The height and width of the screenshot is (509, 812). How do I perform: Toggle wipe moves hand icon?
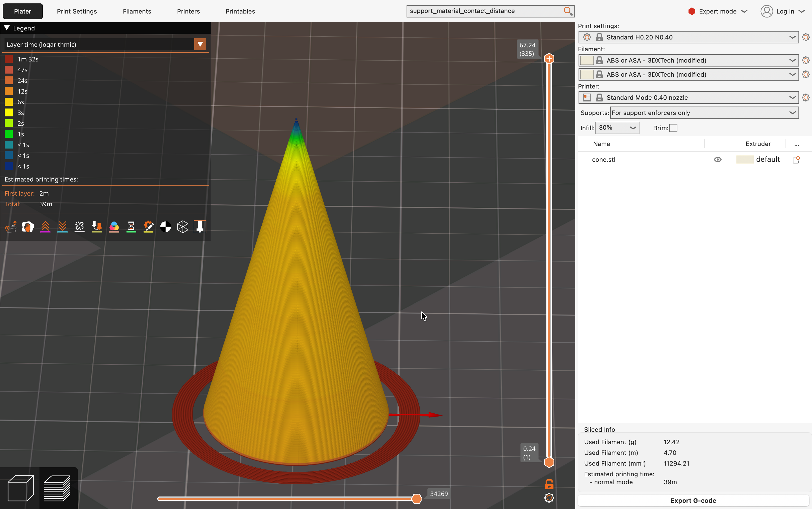[x=28, y=227]
